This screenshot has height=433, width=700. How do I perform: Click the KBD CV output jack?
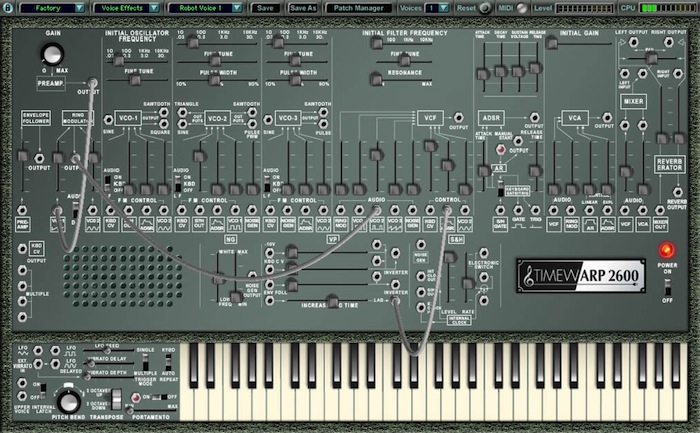pyautogui.click(x=22, y=249)
